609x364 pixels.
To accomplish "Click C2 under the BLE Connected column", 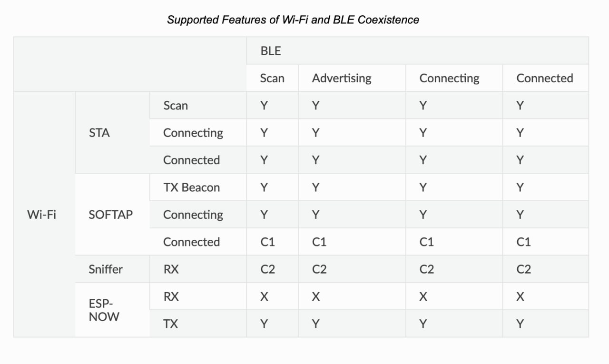I will 523,269.
